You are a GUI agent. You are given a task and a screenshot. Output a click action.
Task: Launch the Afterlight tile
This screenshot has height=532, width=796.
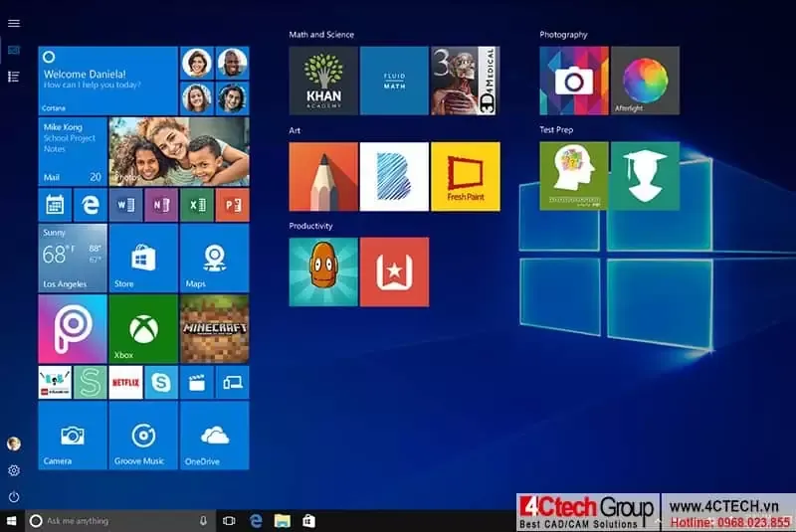[x=645, y=81]
